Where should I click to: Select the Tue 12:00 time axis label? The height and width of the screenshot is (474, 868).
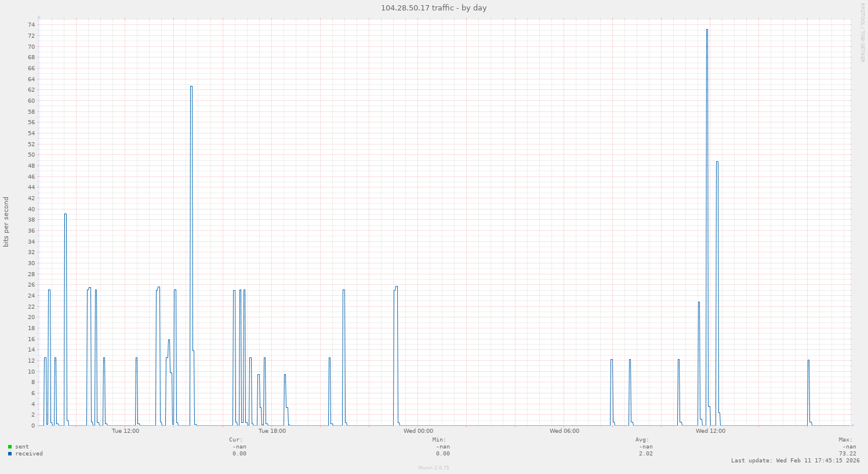pos(125,431)
